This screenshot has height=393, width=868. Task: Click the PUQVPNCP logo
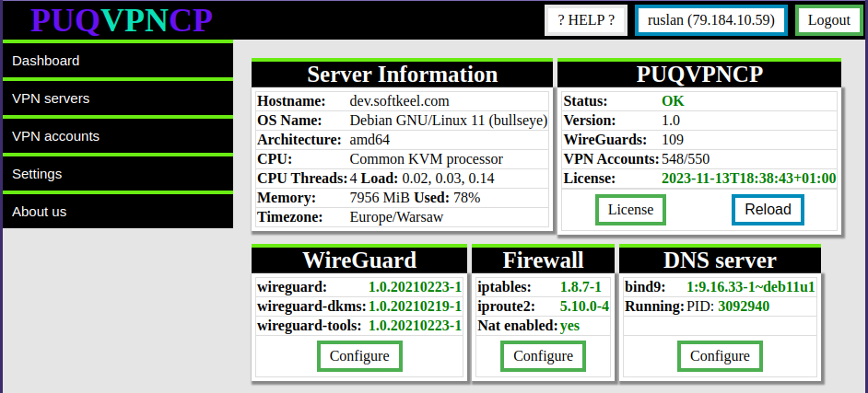click(x=122, y=20)
